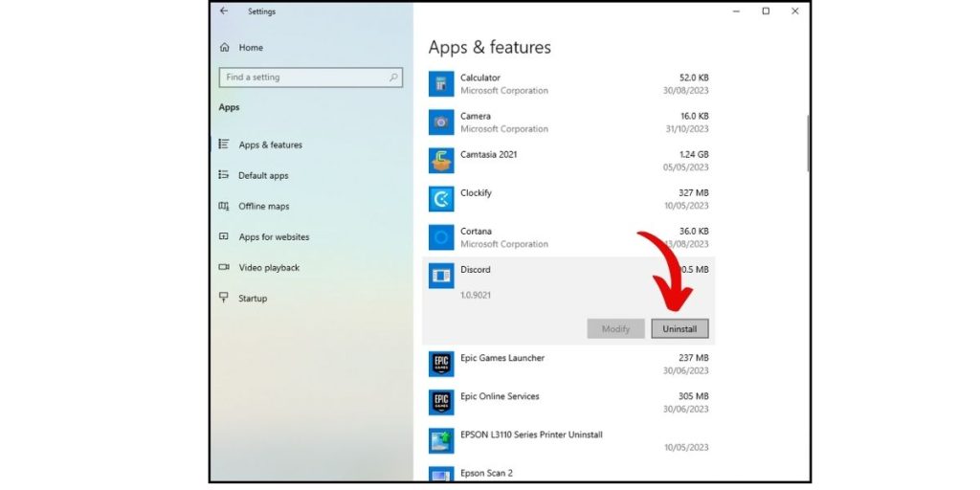The image size is (980, 490).
Task: Click the Camtasia 2021 app icon
Action: click(x=441, y=161)
